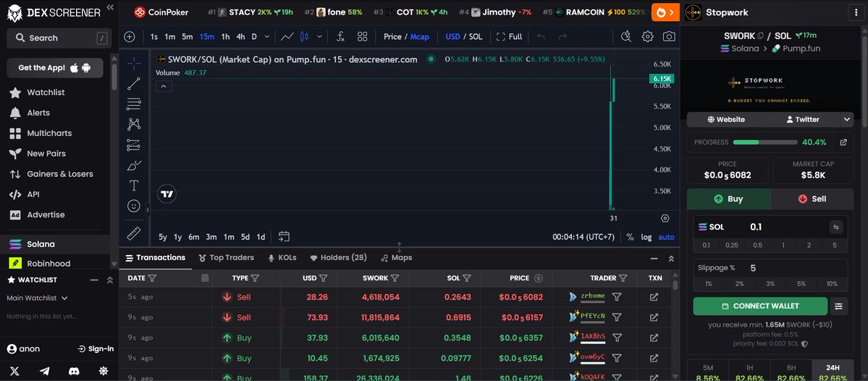Swap SOL input currency toggle
Image resolution: width=868 pixels, height=381 pixels.
pyautogui.click(x=836, y=227)
